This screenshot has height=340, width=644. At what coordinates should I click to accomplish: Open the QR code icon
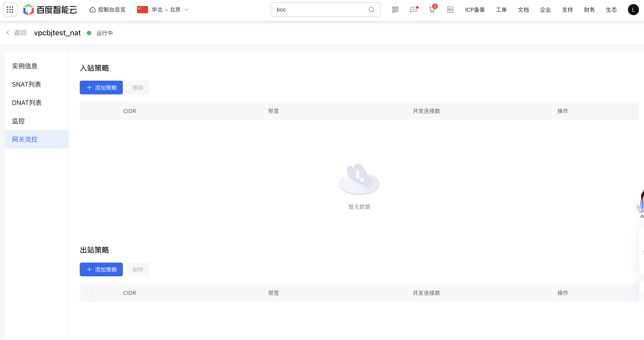pyautogui.click(x=395, y=9)
